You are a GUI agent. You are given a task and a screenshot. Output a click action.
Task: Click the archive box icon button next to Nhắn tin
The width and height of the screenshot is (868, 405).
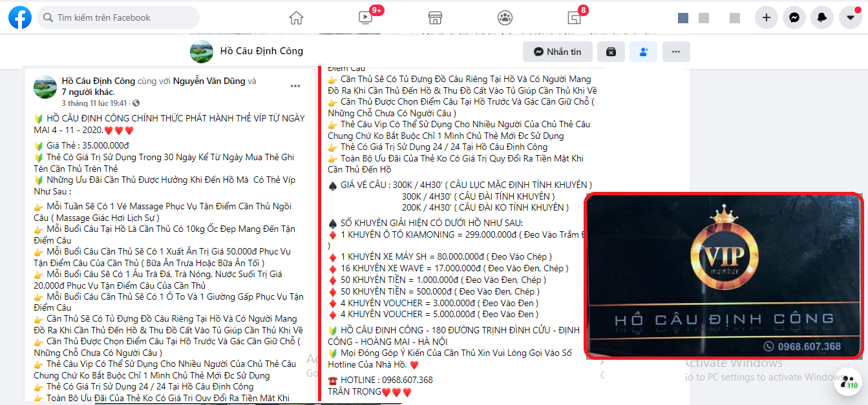pyautogui.click(x=611, y=52)
